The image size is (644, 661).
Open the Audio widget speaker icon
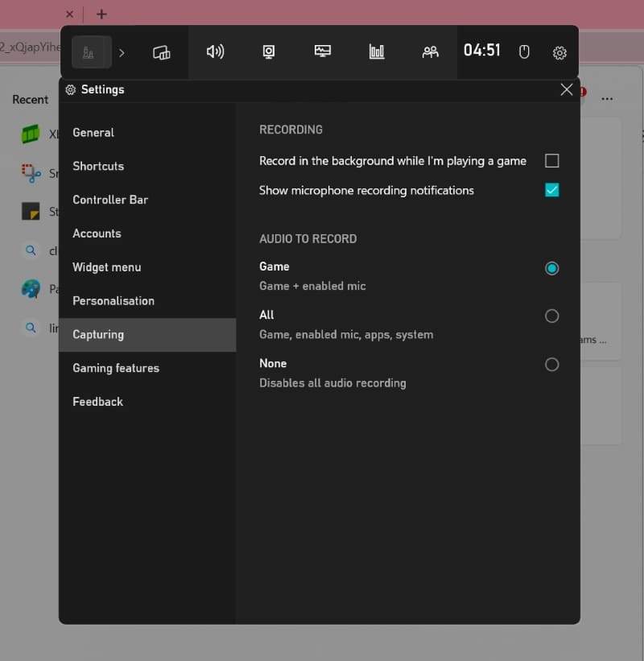point(215,52)
